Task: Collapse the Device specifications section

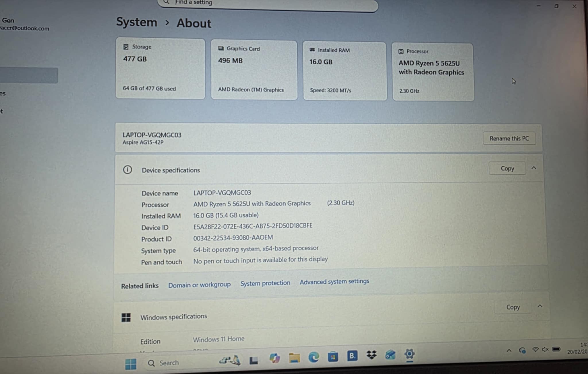Action: (534, 168)
